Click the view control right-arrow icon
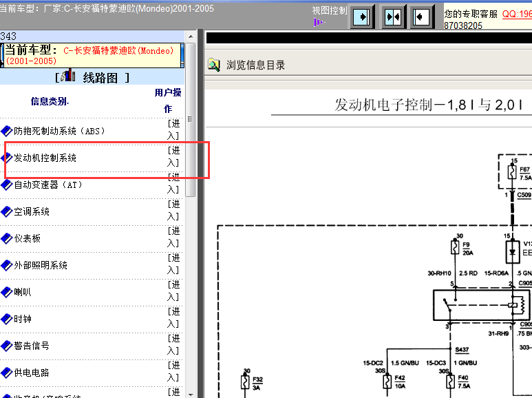Screen dimensions: 532x398 tap(362, 17)
